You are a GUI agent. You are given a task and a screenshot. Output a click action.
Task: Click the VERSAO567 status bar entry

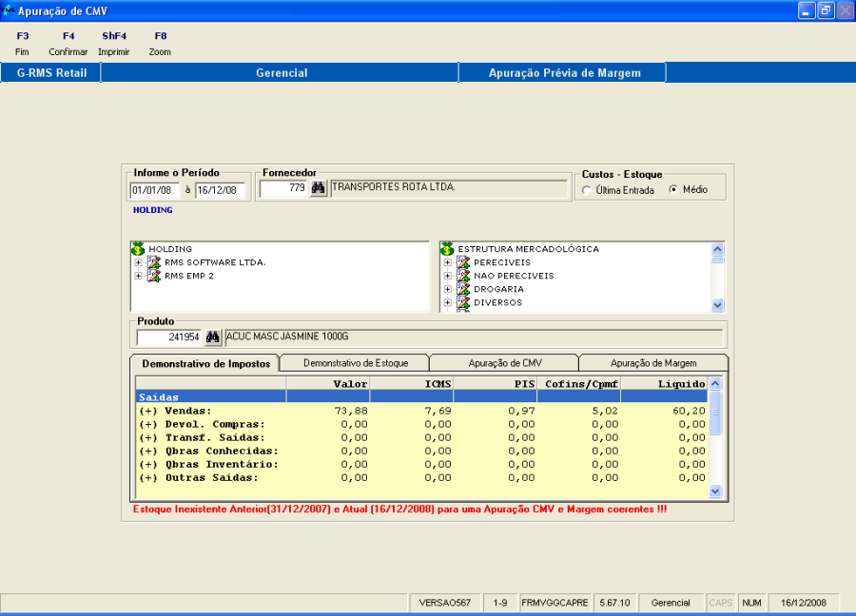(445, 603)
